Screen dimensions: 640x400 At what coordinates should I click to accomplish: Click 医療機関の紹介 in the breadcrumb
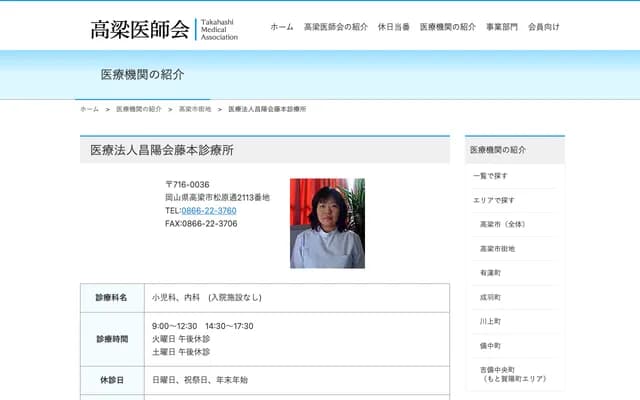(x=138, y=108)
